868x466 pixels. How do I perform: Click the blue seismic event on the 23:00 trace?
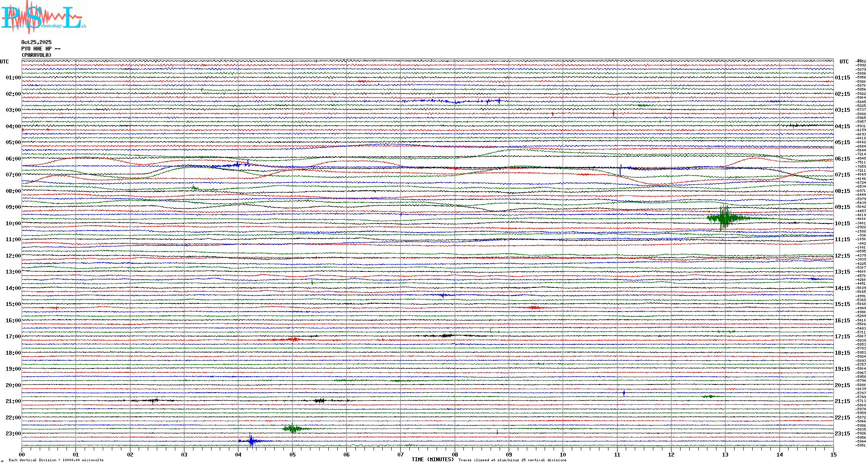(x=252, y=441)
